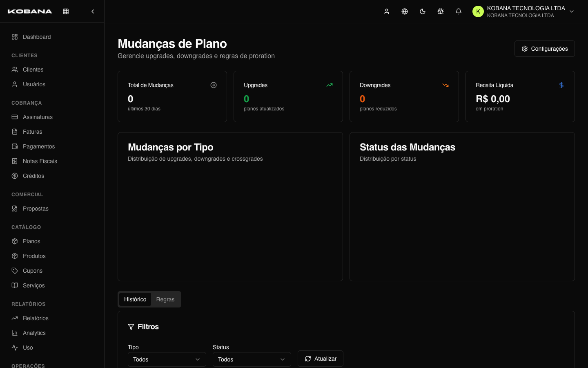This screenshot has width=588, height=368.
Task: Open the language globe icon
Action: click(x=405, y=11)
